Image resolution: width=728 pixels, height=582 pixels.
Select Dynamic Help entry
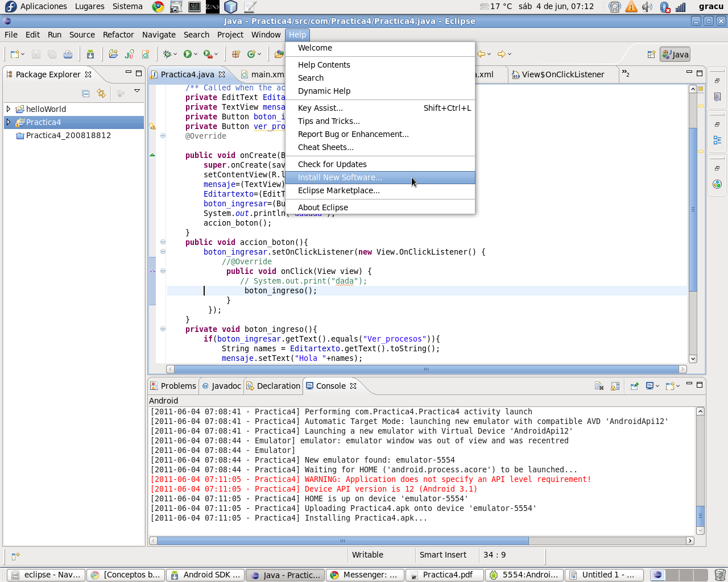click(x=380, y=91)
